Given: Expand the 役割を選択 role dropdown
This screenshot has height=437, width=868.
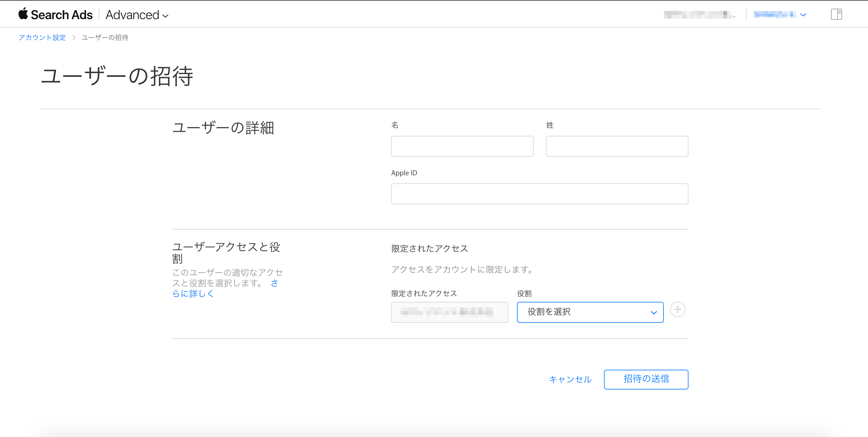Looking at the screenshot, I should [590, 312].
